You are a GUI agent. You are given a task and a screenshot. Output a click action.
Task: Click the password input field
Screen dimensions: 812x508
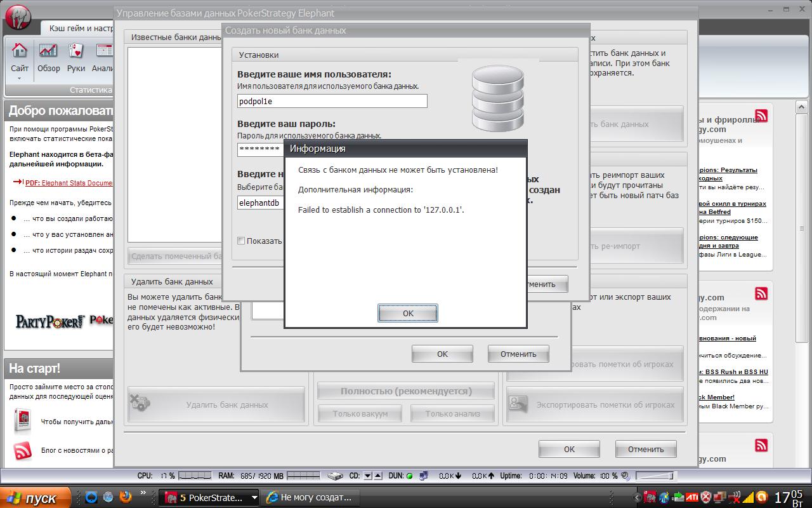click(x=260, y=149)
